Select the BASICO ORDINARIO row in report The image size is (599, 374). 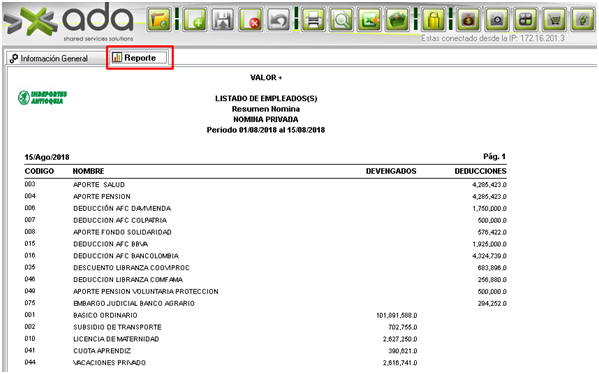pos(266,316)
